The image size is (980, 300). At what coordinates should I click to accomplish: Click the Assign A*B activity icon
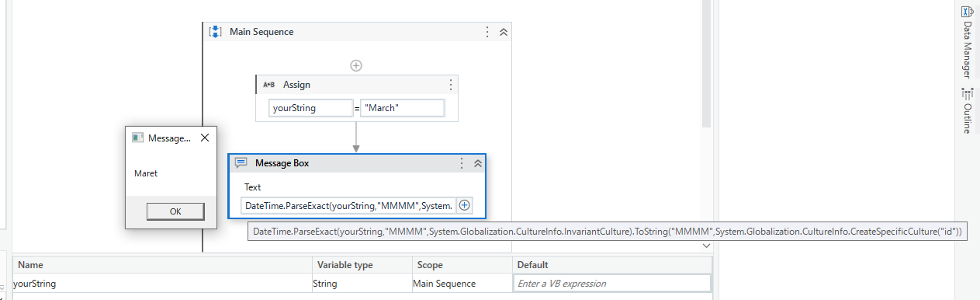269,85
